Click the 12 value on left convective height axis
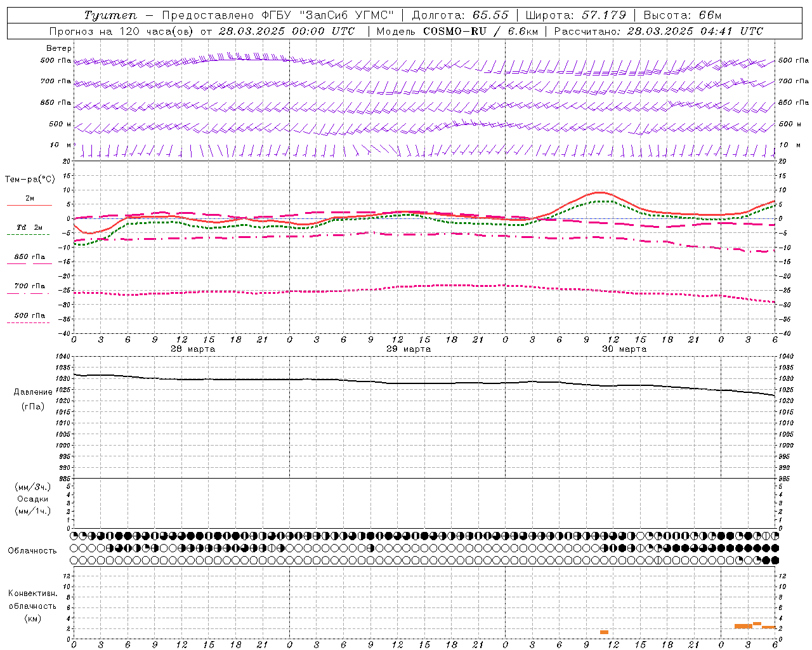 67,576
